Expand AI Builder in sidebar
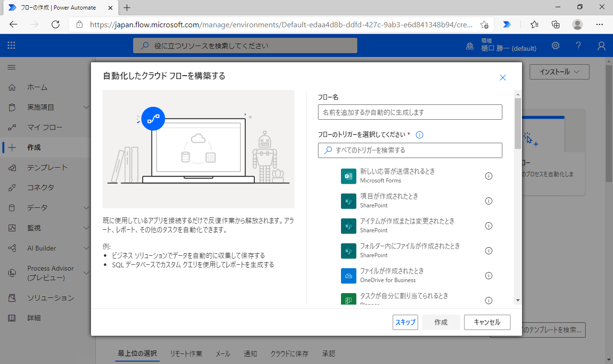This screenshot has width=613, height=364. pyautogui.click(x=86, y=248)
